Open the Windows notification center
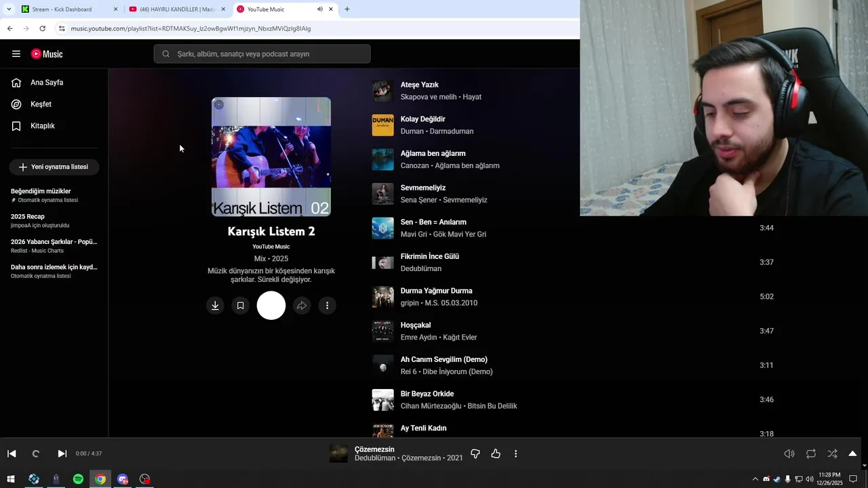Screen dimensions: 868x488 pos(853,479)
